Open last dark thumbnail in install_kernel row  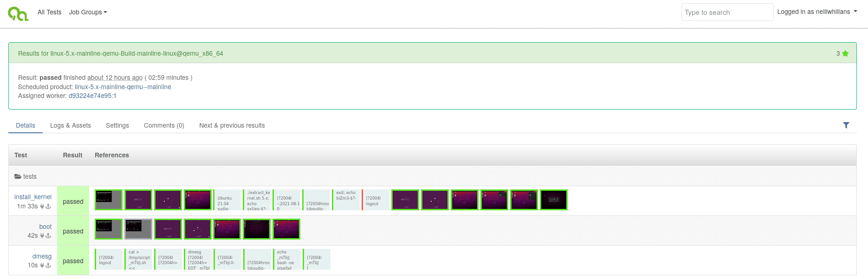(554, 200)
